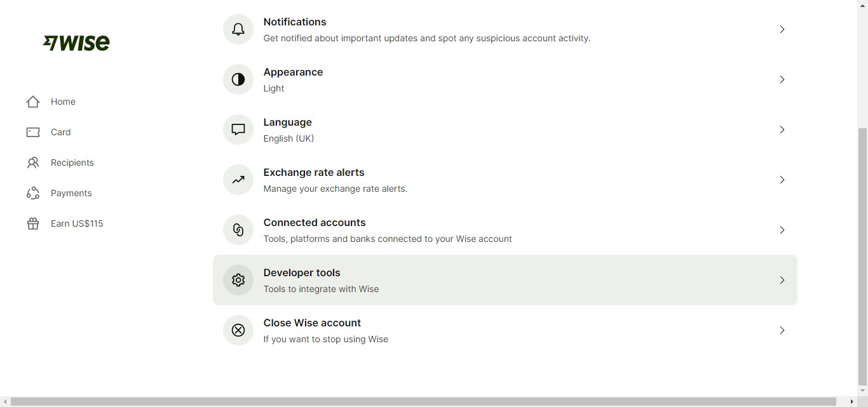Select Earn US$115 in sidebar
This screenshot has width=868, height=407.
point(77,224)
